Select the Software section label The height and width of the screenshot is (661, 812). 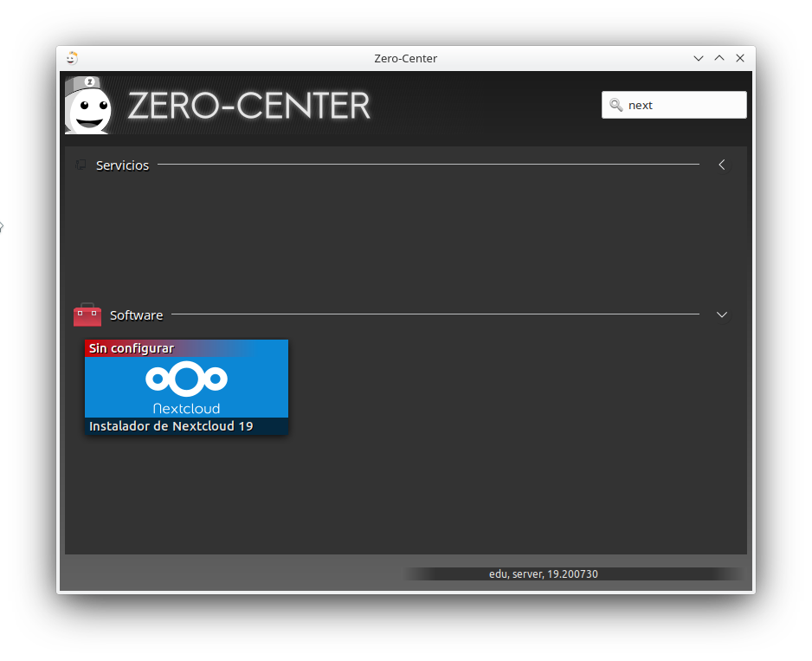tap(136, 315)
